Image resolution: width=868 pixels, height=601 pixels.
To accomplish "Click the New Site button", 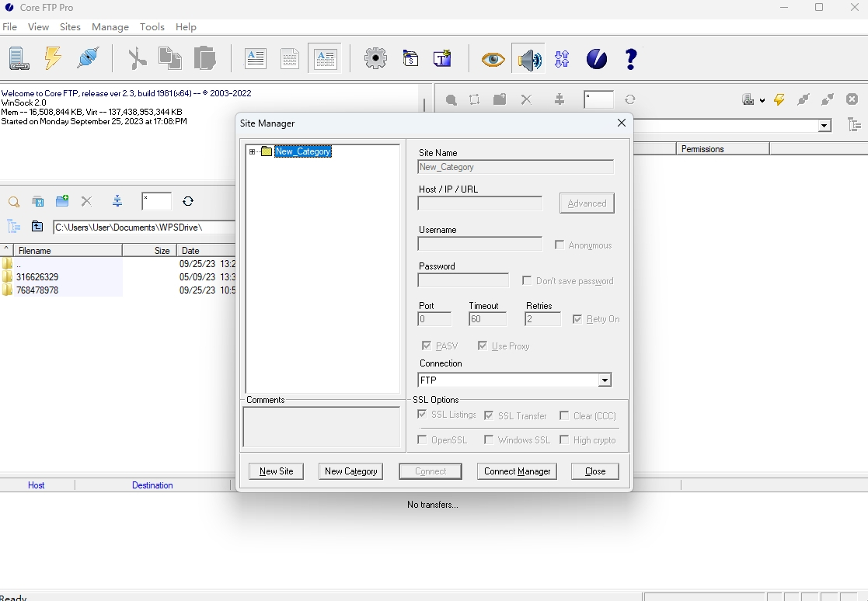I will [x=276, y=471].
